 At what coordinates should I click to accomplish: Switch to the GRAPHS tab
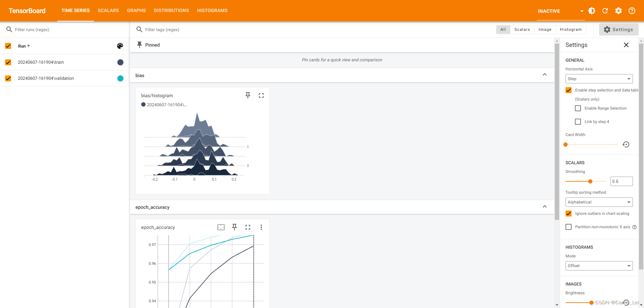tap(136, 11)
